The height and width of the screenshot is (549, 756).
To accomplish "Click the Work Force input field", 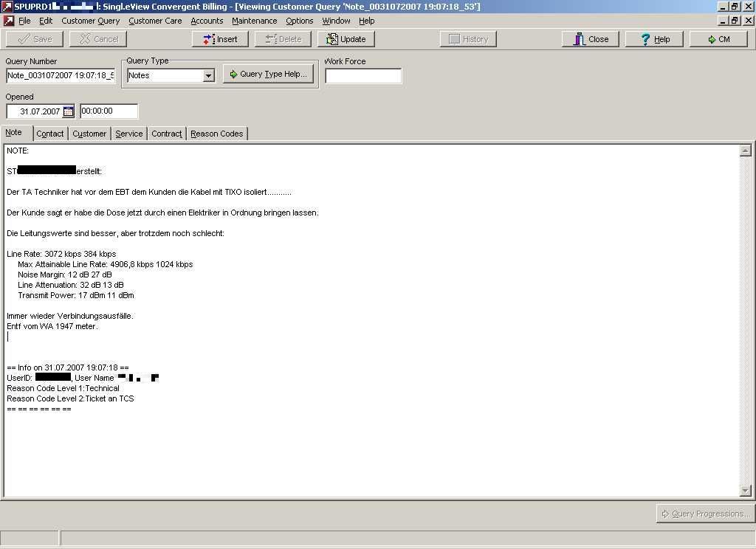I will click(363, 76).
